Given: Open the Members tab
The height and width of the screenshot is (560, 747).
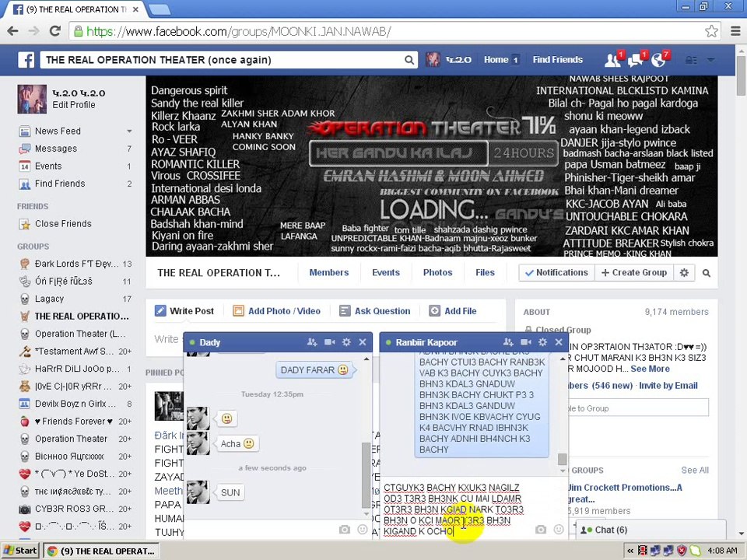Looking at the screenshot, I should [328, 272].
